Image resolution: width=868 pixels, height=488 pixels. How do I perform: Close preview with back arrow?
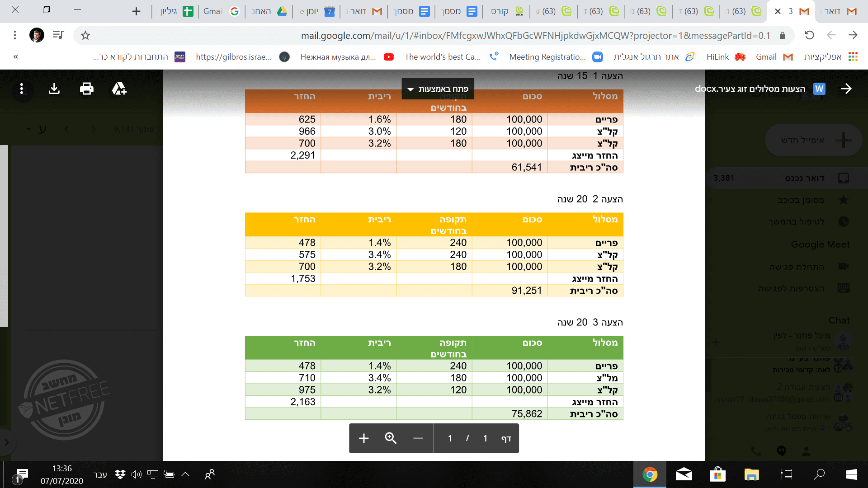coord(846,89)
